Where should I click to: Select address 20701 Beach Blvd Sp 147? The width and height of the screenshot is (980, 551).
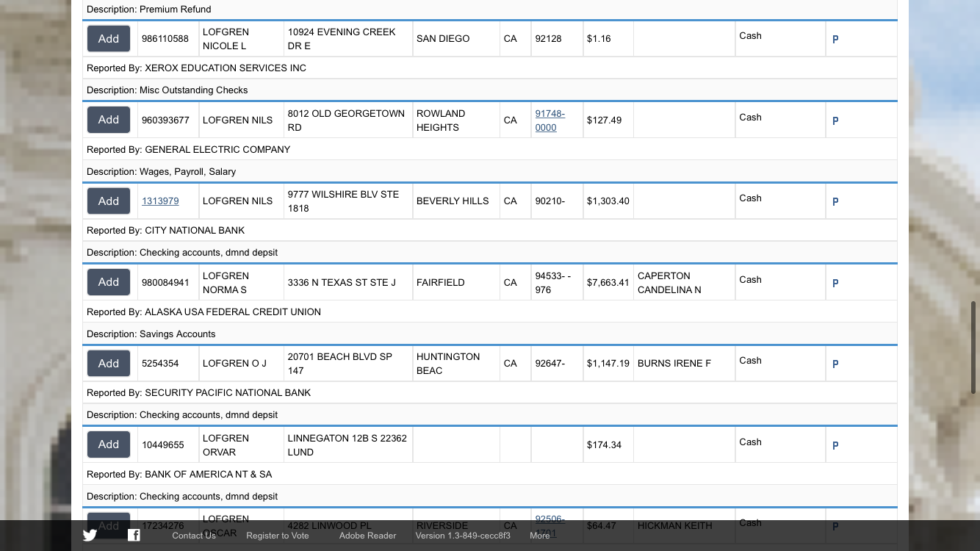click(x=340, y=364)
